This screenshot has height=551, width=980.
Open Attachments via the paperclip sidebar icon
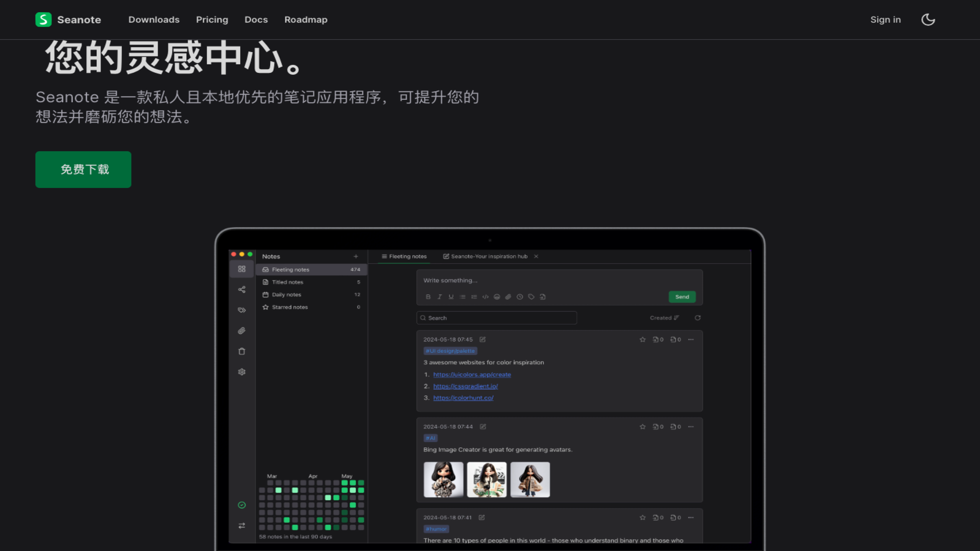click(x=242, y=331)
